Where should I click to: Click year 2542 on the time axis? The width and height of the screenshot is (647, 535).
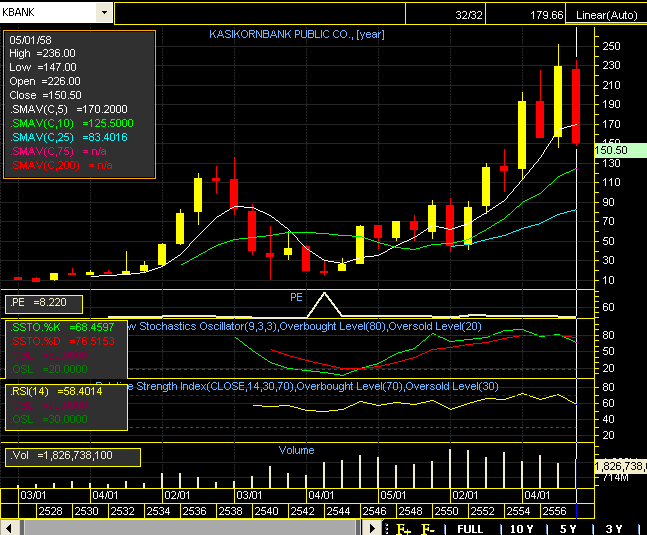(x=302, y=511)
